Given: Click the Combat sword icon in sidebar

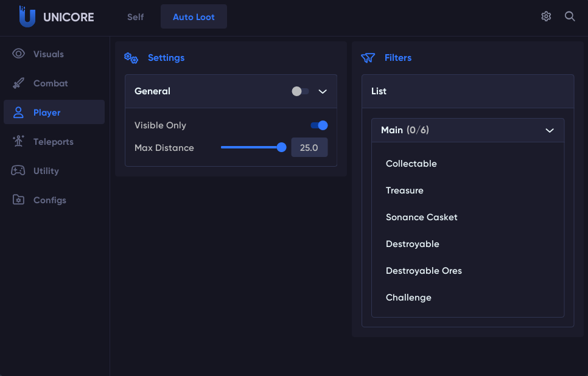Looking at the screenshot, I should [x=19, y=83].
